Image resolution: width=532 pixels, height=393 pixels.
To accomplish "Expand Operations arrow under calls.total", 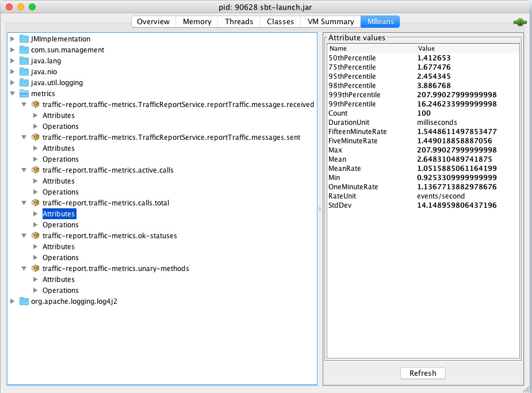I will click(35, 224).
